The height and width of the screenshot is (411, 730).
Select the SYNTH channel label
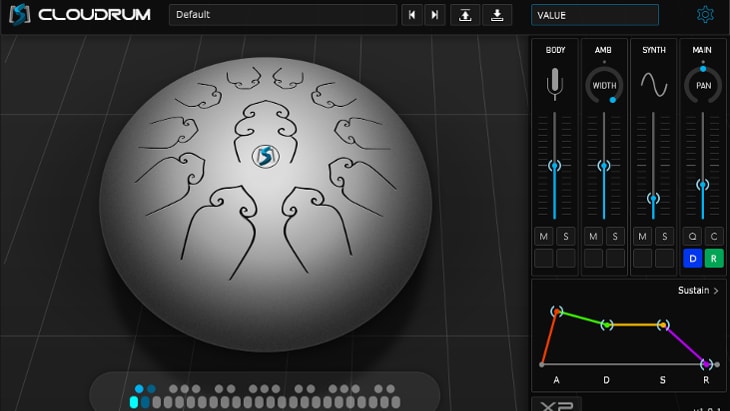pos(654,50)
